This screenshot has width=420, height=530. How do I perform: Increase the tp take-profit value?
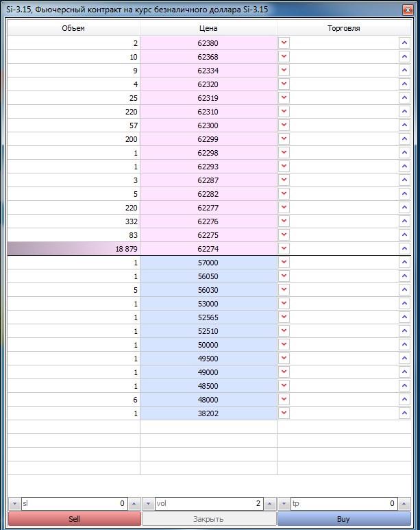[x=404, y=504]
